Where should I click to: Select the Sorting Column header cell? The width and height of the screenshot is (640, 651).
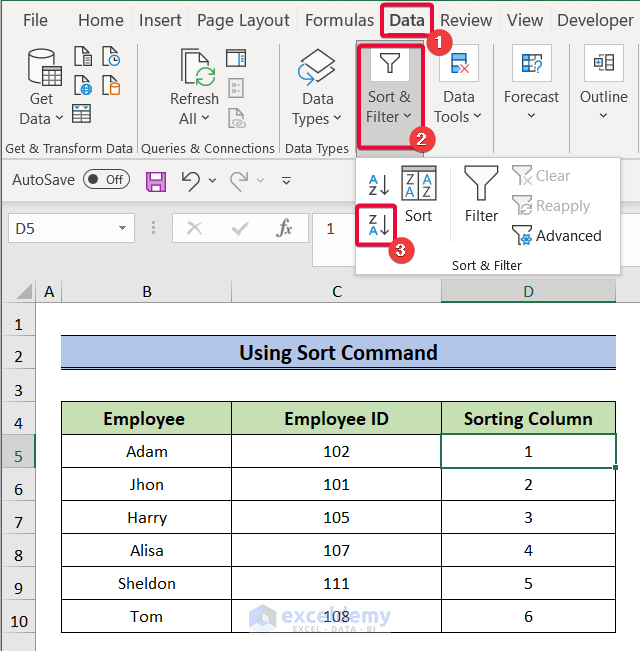528,419
